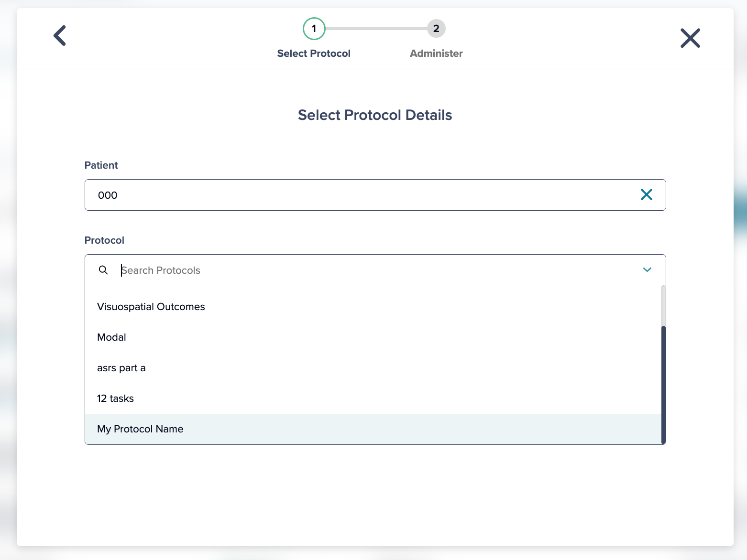Select the Modal protocol from the list
The height and width of the screenshot is (560, 747).
click(111, 337)
